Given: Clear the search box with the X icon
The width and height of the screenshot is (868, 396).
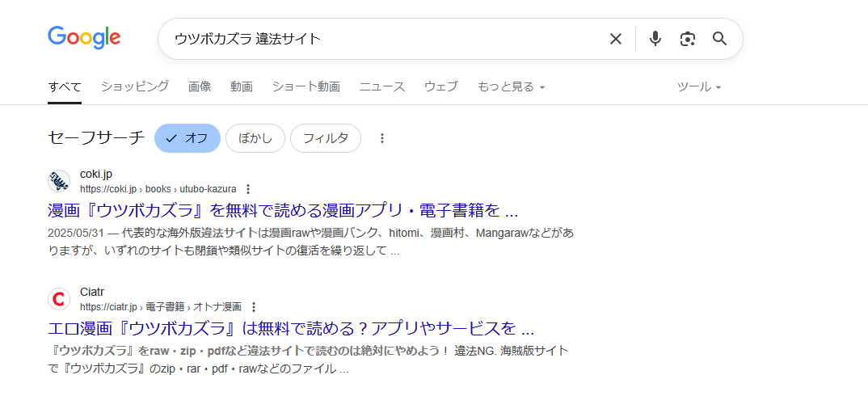Looking at the screenshot, I should pyautogui.click(x=616, y=39).
